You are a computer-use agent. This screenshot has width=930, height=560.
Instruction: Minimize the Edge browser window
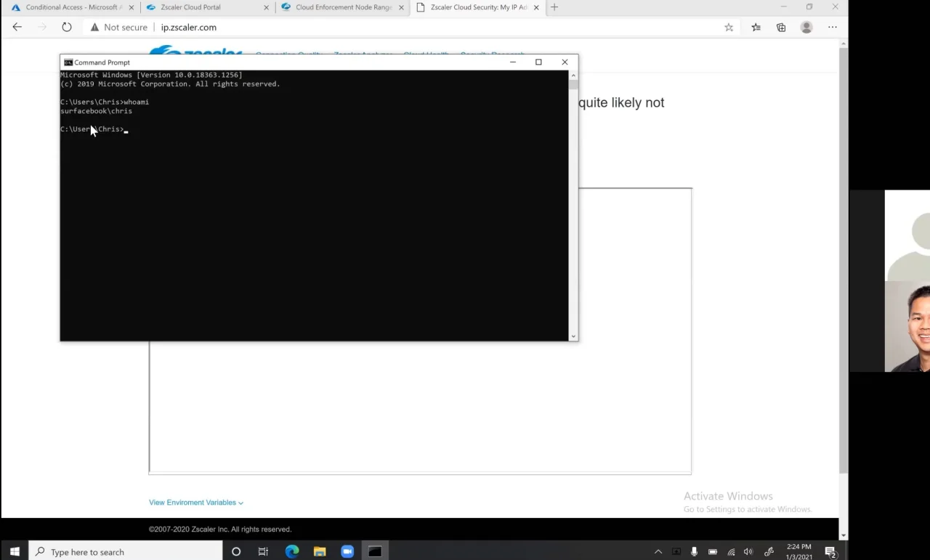pyautogui.click(x=783, y=7)
